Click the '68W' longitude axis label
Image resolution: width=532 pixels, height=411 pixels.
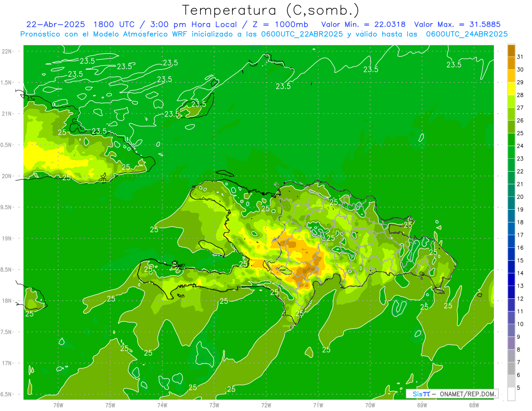coord(474,405)
